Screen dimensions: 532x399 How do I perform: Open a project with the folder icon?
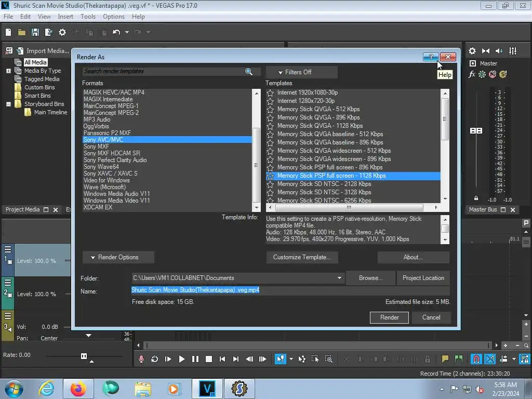[22, 32]
